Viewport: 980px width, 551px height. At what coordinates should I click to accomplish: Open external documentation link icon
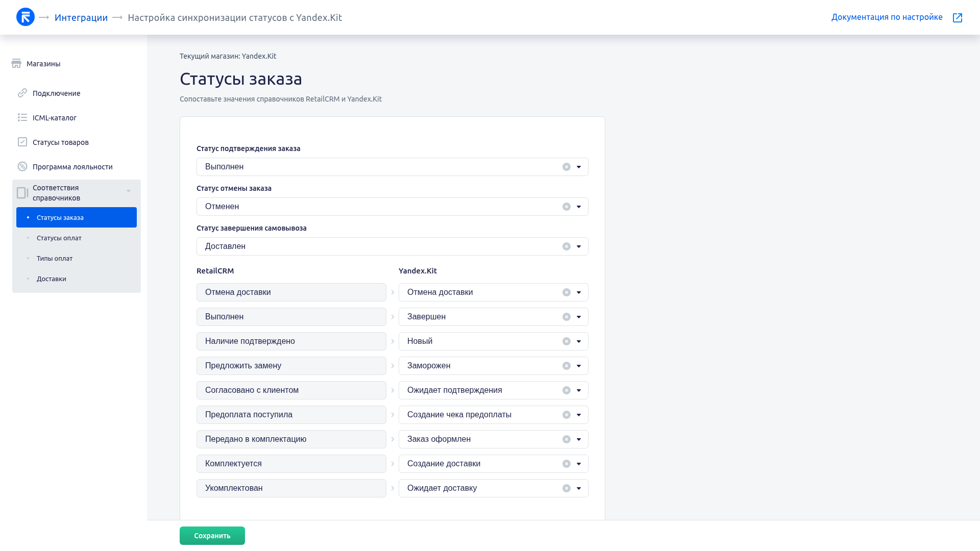coord(958,18)
